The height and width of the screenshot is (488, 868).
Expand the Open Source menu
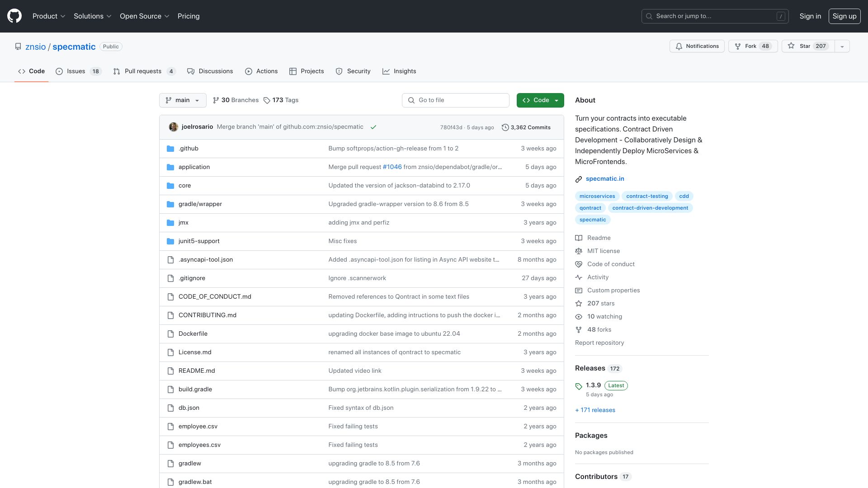tap(144, 16)
